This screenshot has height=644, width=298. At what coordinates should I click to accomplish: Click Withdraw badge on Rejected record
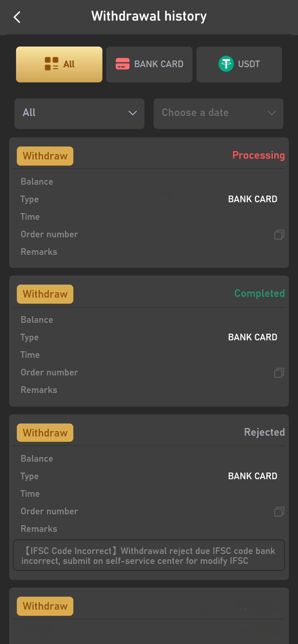(x=45, y=433)
